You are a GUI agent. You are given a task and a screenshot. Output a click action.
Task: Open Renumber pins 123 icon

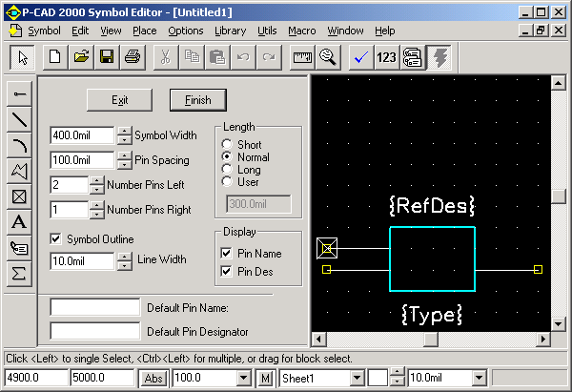point(387,57)
